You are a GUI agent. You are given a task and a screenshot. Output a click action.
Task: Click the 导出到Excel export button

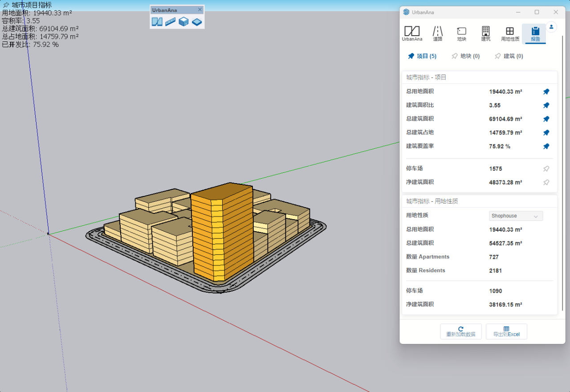coord(506,331)
